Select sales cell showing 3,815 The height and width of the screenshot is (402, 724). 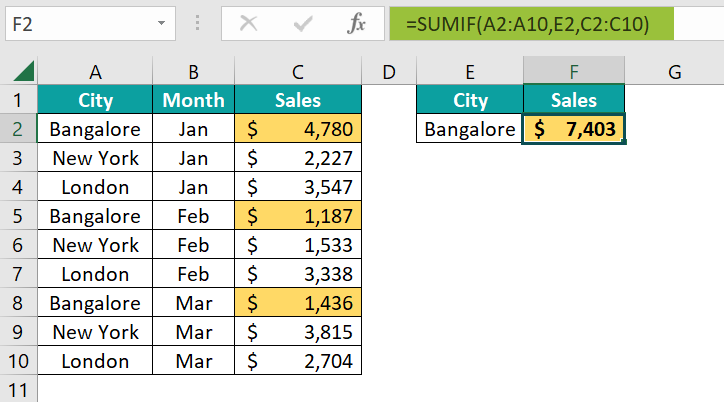(x=298, y=331)
